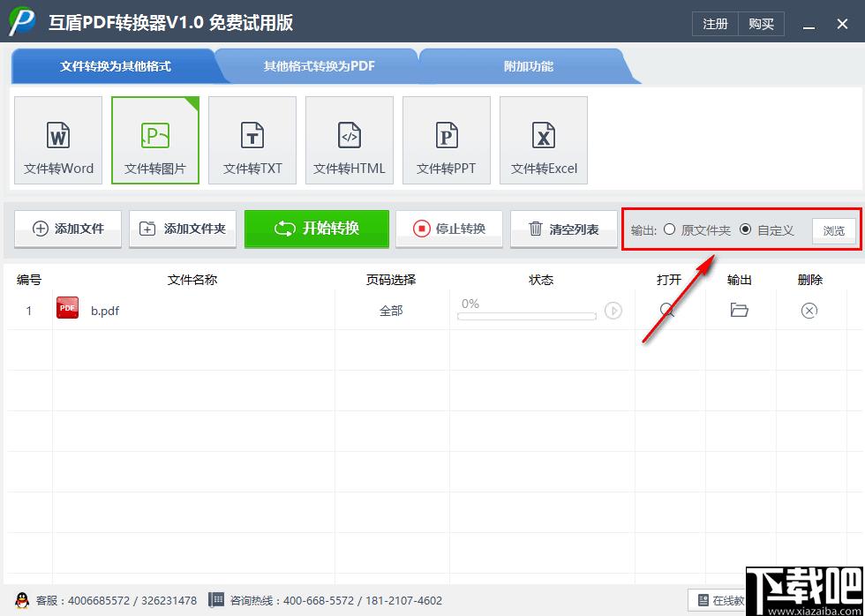Image resolution: width=865 pixels, height=616 pixels.
Task: Select the 文件转Excel conversion option
Action: click(544, 140)
